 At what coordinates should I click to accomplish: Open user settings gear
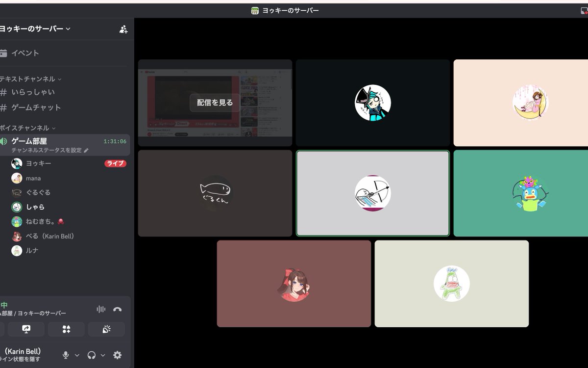point(118,355)
